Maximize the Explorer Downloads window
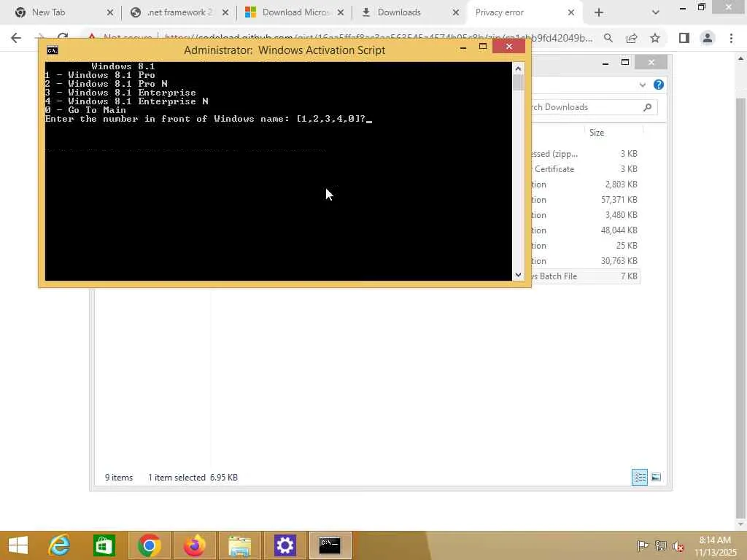The image size is (747, 560). pos(625,63)
